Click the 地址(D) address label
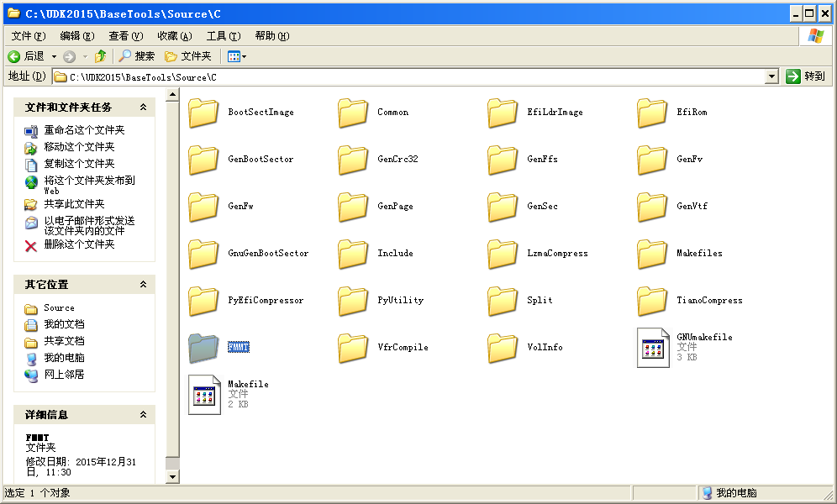This screenshot has height=504, width=837. click(27, 76)
